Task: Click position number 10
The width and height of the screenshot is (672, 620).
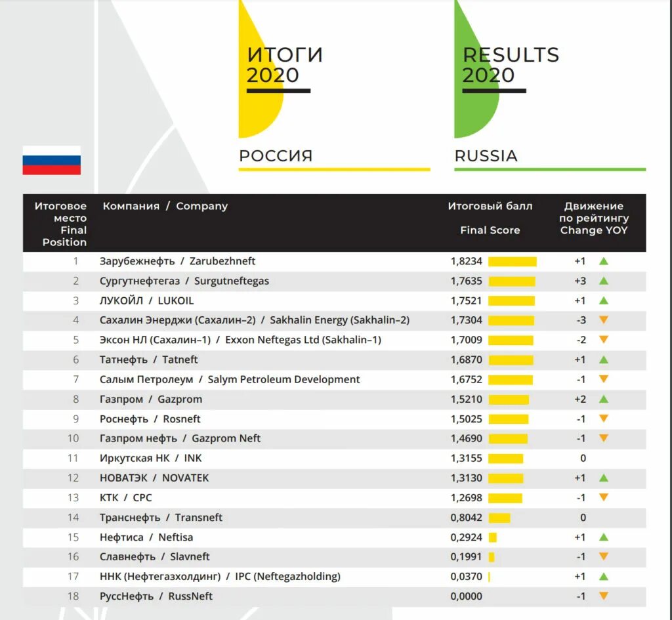Action: 73,438
